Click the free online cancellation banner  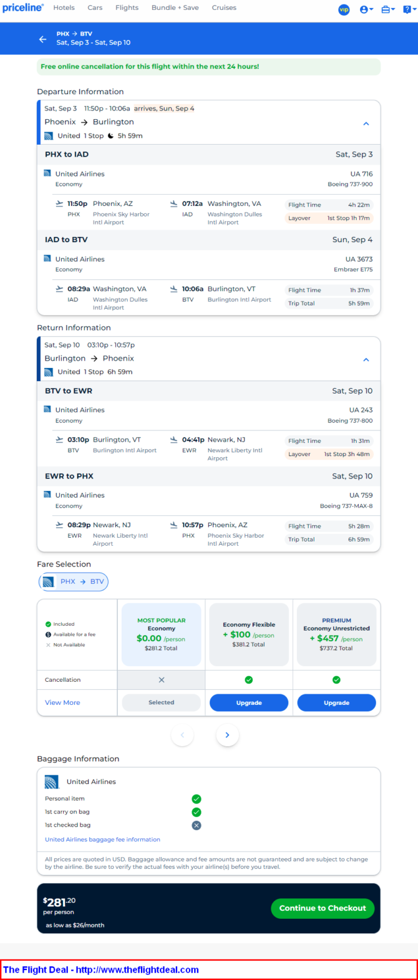(208, 67)
